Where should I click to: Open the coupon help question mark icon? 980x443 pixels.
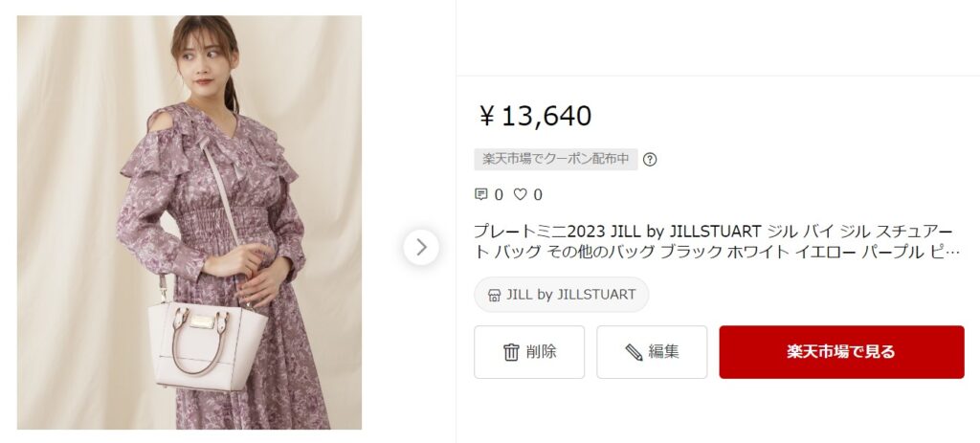[650, 160]
